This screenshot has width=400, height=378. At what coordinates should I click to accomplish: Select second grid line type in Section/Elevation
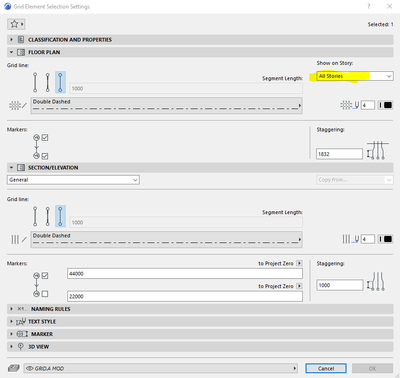[x=48, y=216]
